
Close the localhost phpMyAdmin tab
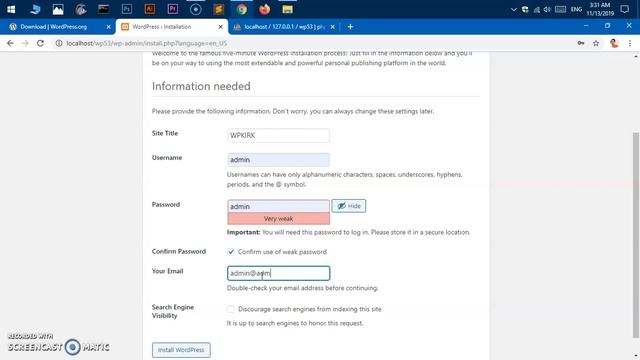[x=332, y=27]
